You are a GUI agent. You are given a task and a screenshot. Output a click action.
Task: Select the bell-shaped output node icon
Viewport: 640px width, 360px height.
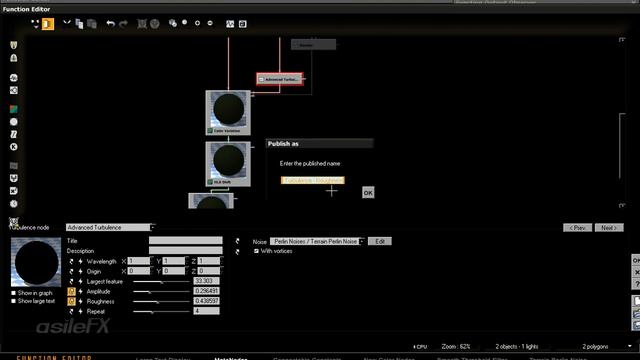pos(13,58)
